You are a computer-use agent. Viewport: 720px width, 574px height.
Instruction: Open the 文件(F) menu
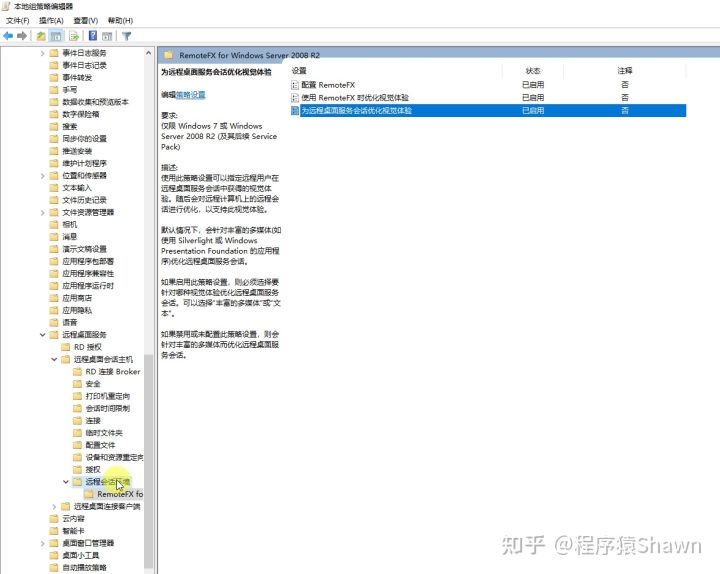click(x=17, y=20)
